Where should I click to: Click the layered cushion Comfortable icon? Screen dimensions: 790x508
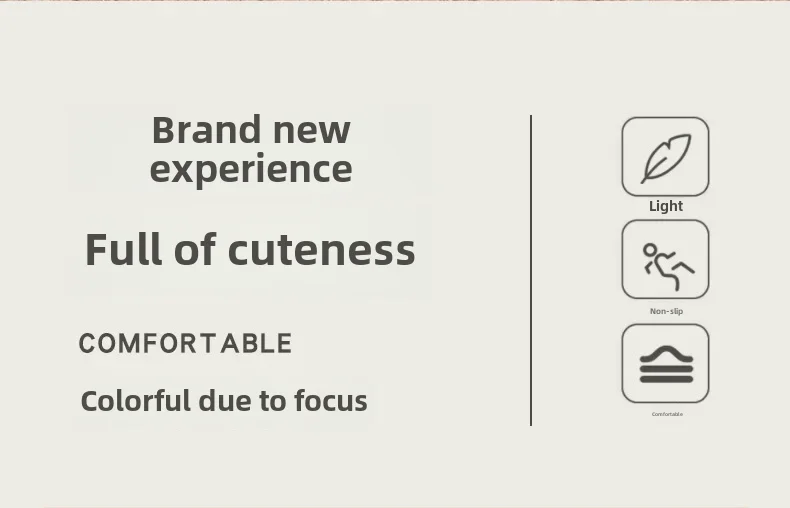pyautogui.click(x=665, y=363)
